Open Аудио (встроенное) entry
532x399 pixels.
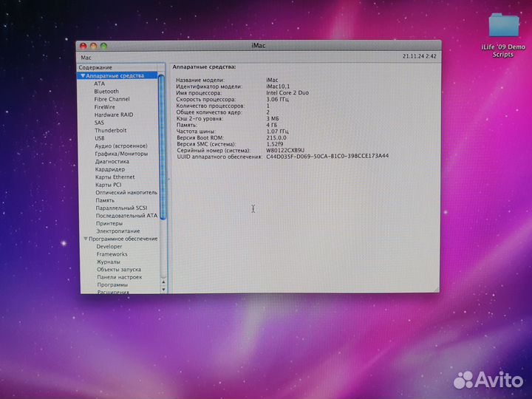tap(121, 146)
